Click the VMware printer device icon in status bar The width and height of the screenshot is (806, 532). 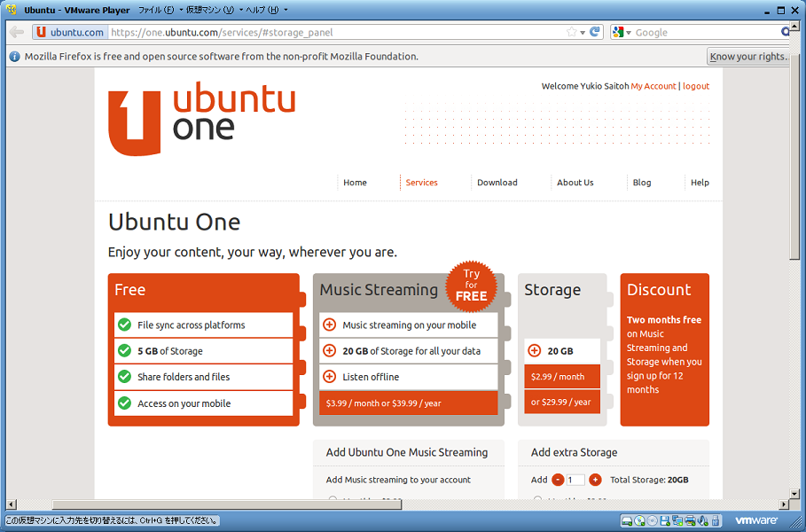[689, 520]
